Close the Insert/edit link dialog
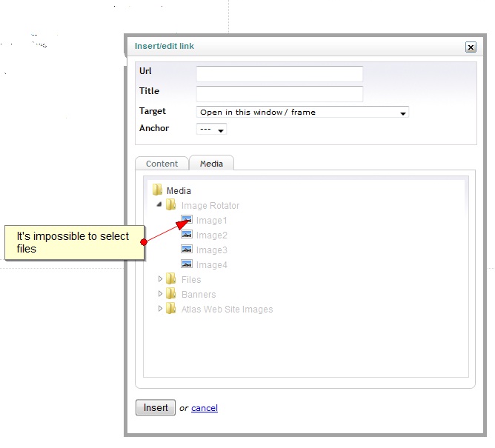The width and height of the screenshot is (495, 448). (x=471, y=47)
